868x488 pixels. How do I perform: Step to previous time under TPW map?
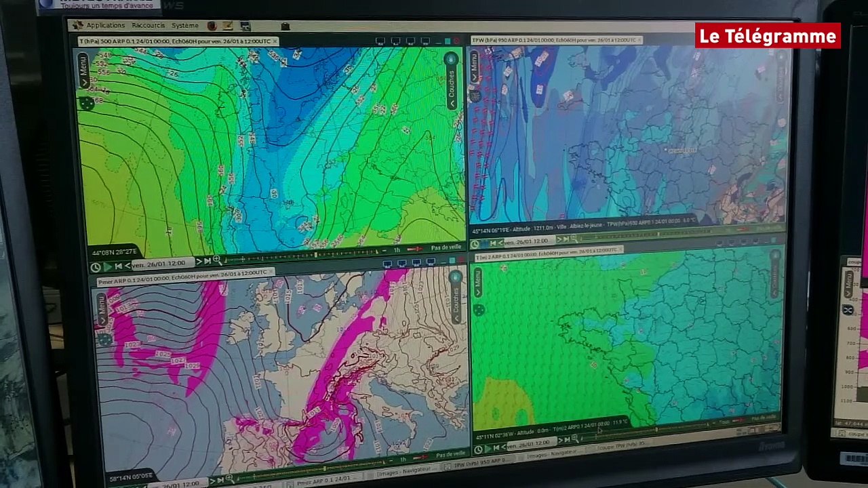(501, 243)
